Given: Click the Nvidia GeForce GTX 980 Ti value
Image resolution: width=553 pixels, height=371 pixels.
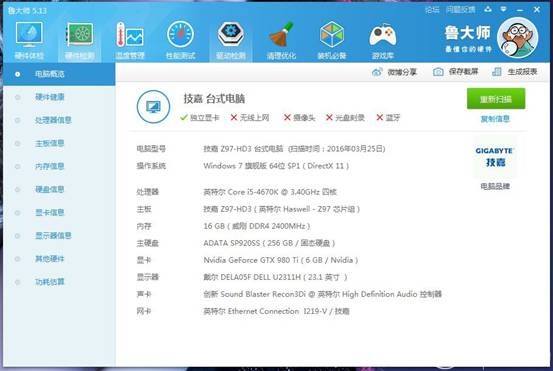Looking at the screenshot, I should click(x=281, y=260).
